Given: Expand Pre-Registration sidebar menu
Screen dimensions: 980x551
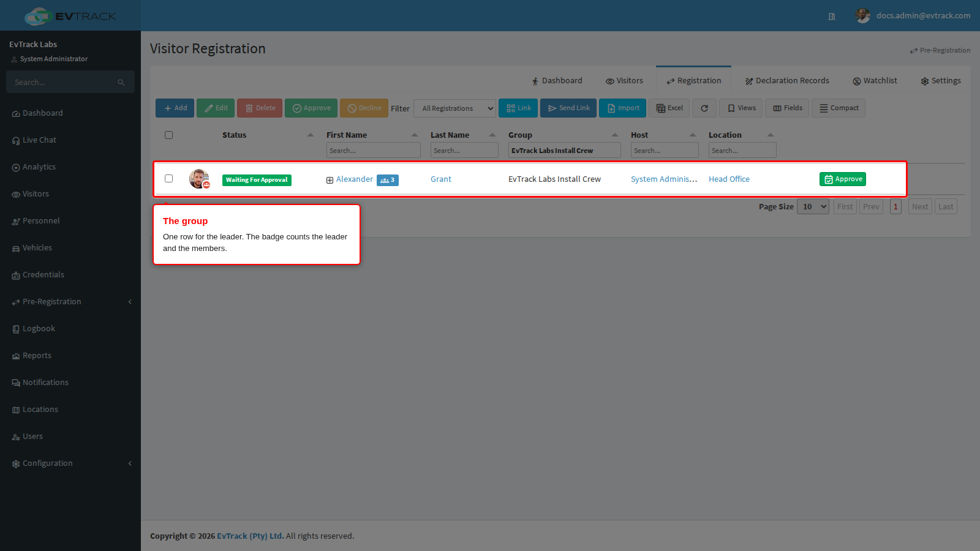Looking at the screenshot, I should click(70, 302).
